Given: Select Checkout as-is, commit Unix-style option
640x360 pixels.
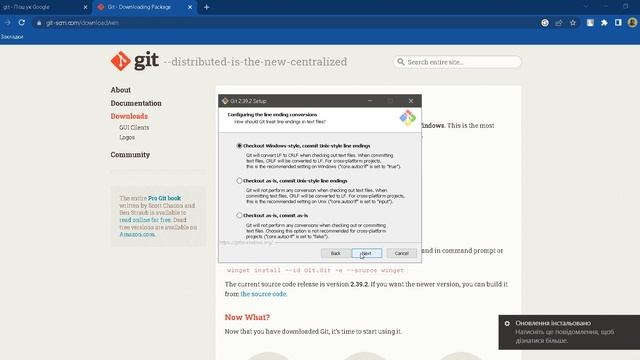Looking at the screenshot, I should [240, 180].
